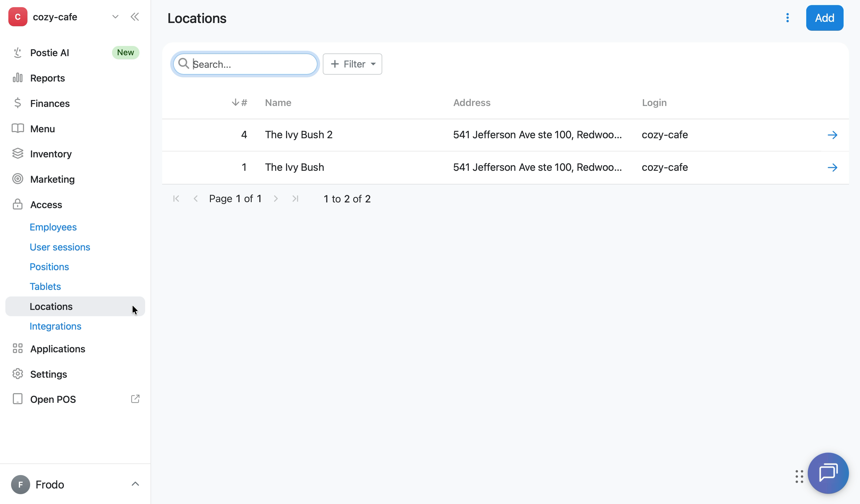Open the Filter dropdown
Screen dimensions: 860x504
coord(352,64)
